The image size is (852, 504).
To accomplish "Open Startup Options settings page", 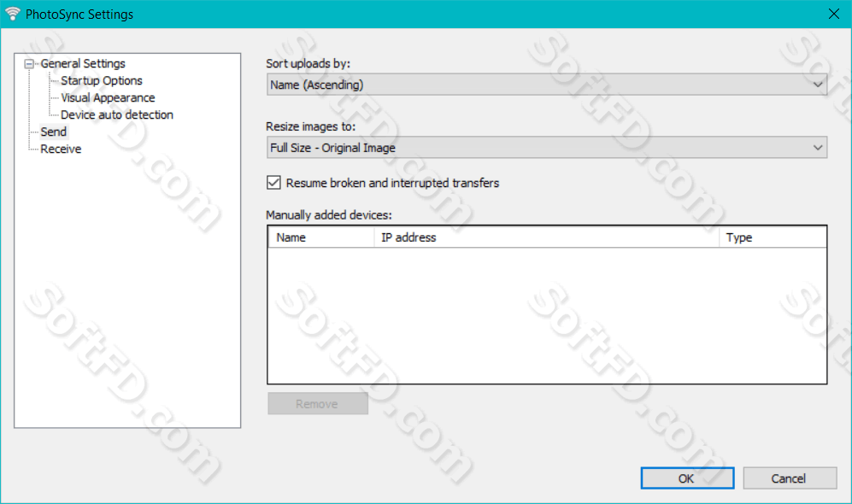I will point(101,81).
